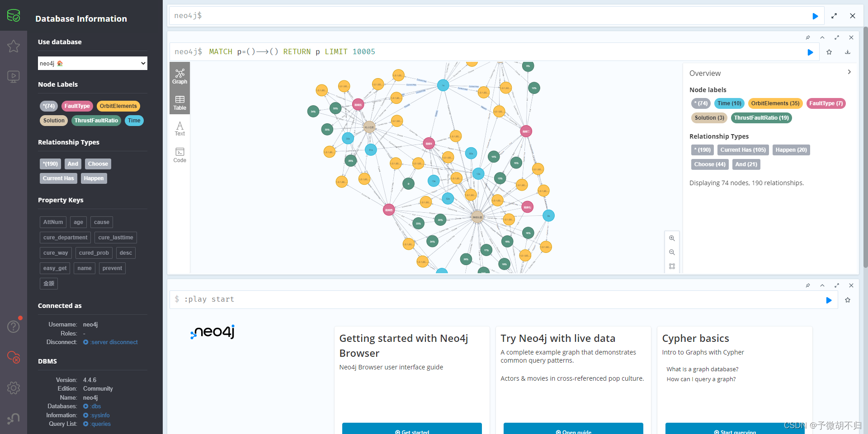Select Solution (3) label in Overview
The height and width of the screenshot is (434, 868).
[709, 118]
